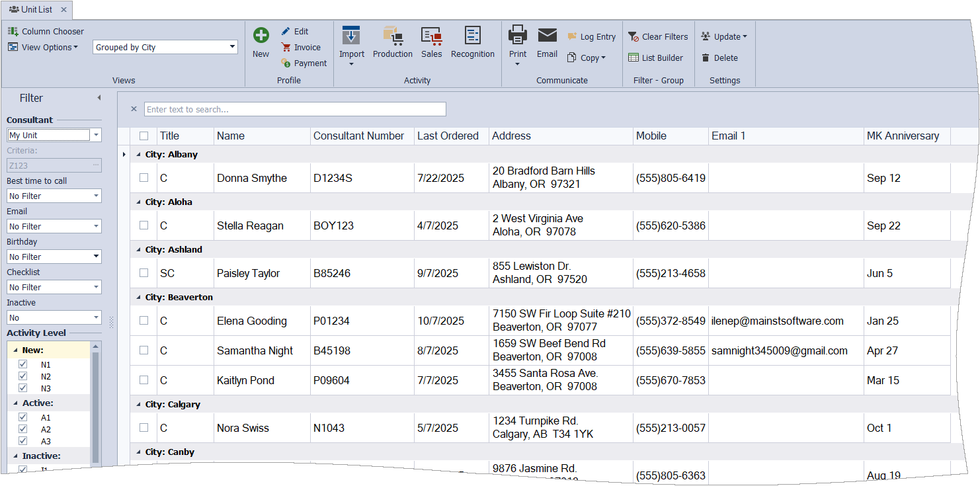Click the Delete trash icon

coord(706,58)
